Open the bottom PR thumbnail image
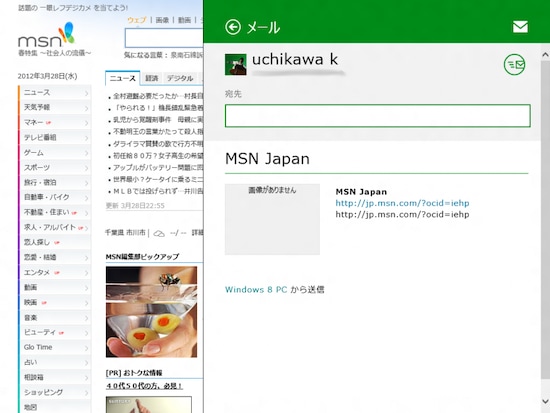Viewport: 550px width, 413px height. tap(149, 405)
